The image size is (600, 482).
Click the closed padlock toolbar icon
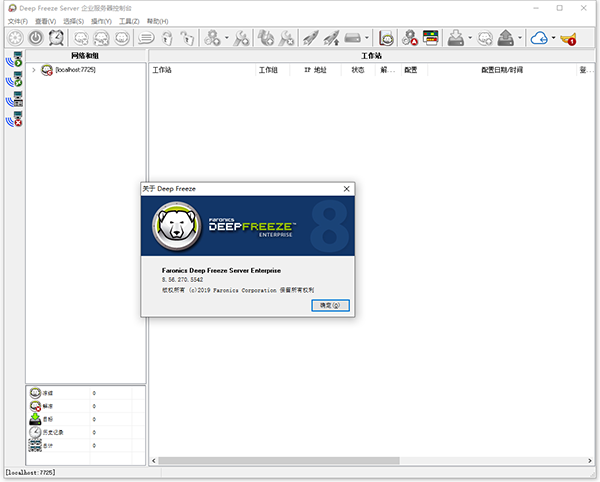point(167,38)
